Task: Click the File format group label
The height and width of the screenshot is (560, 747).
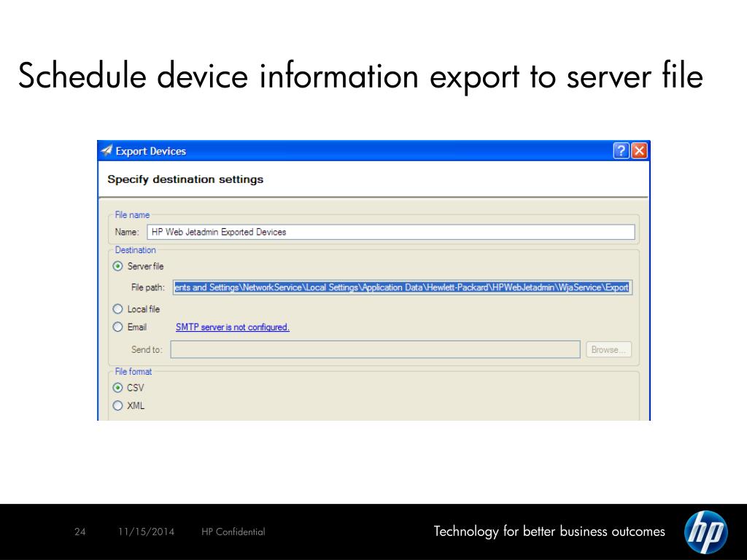Action: coord(133,371)
